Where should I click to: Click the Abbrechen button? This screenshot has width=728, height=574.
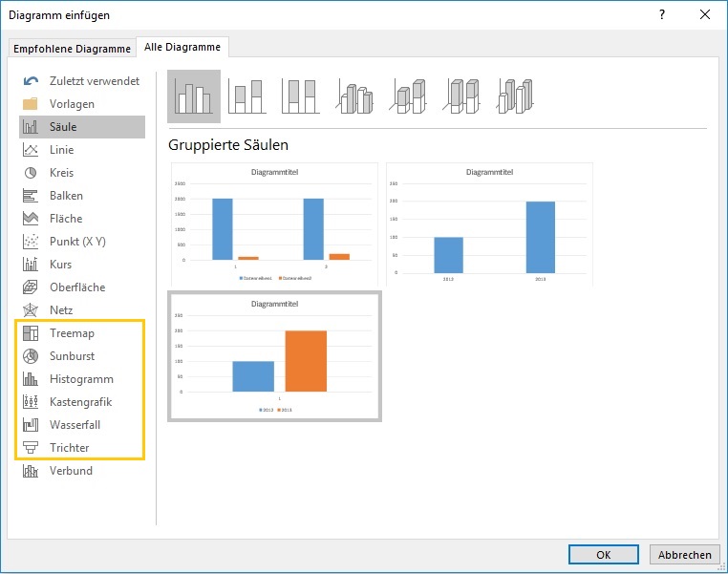point(685,555)
